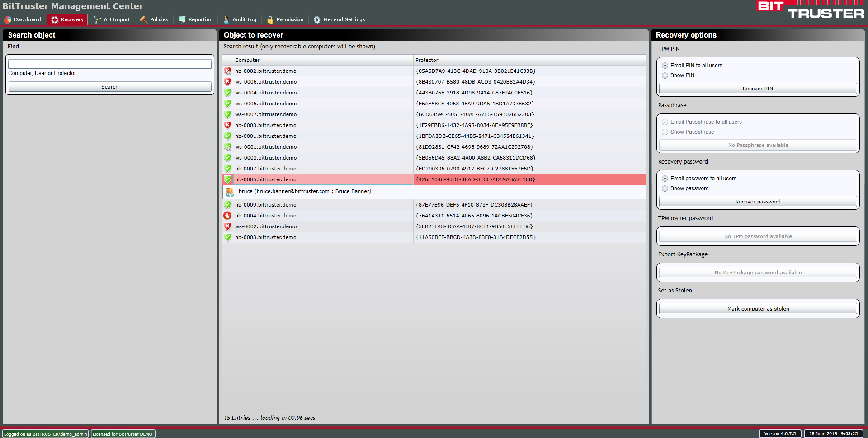Expand the nb-0002.bittruster.demo row

tap(265, 71)
